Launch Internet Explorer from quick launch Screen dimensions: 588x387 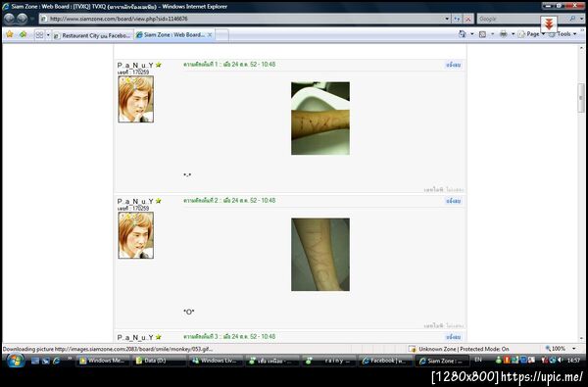(x=56, y=361)
